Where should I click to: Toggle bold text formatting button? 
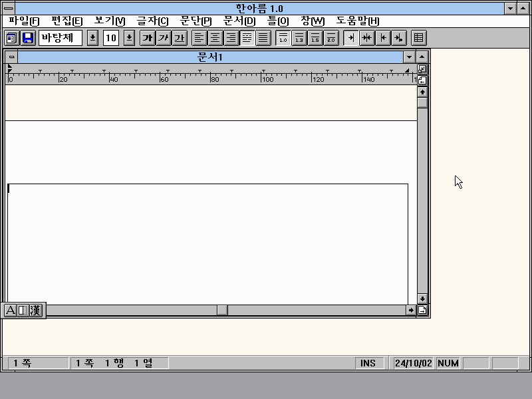[x=148, y=38]
